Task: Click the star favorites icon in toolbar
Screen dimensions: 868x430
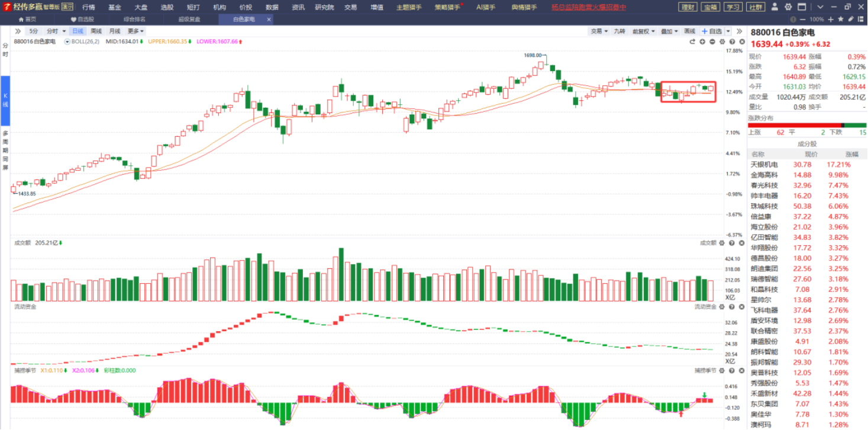Action: coord(841,20)
